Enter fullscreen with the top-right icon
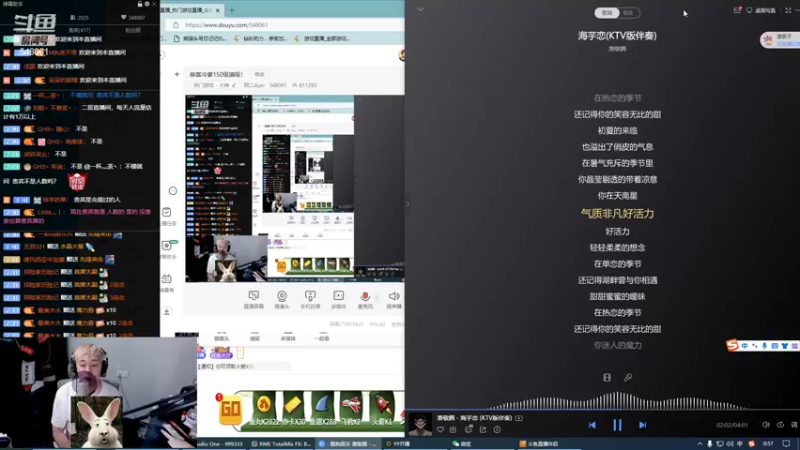Viewport: 800px width, 450px height. [x=788, y=10]
